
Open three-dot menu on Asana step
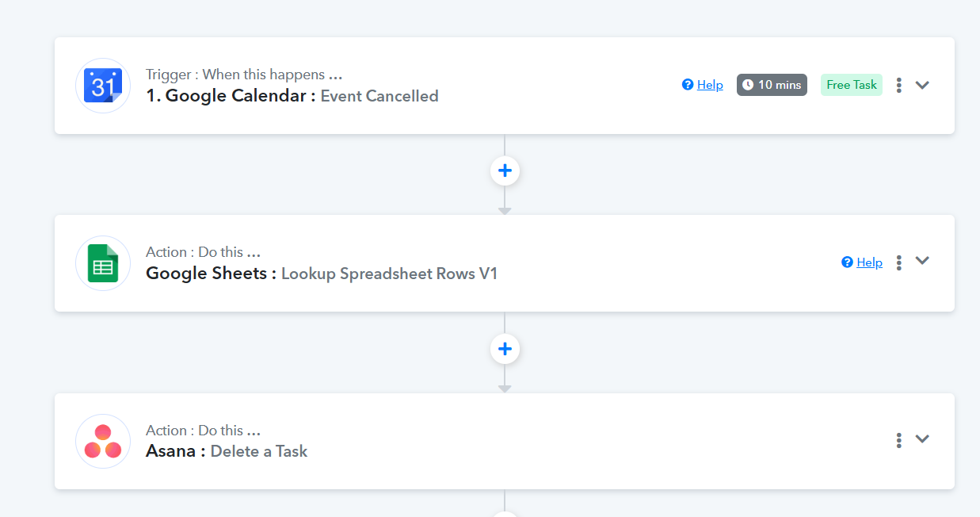[898, 440]
